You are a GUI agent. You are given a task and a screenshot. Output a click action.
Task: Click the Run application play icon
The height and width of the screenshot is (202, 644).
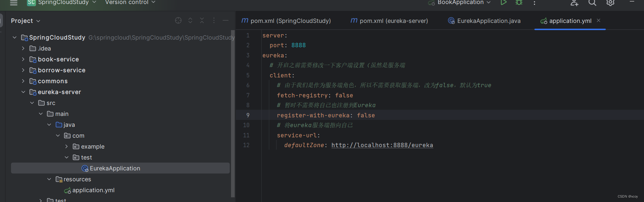[504, 3]
